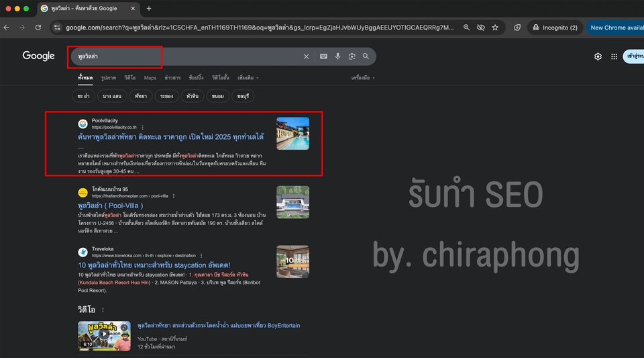Close the Google search tab
The width and height of the screenshot is (644, 358).
[x=133, y=8]
